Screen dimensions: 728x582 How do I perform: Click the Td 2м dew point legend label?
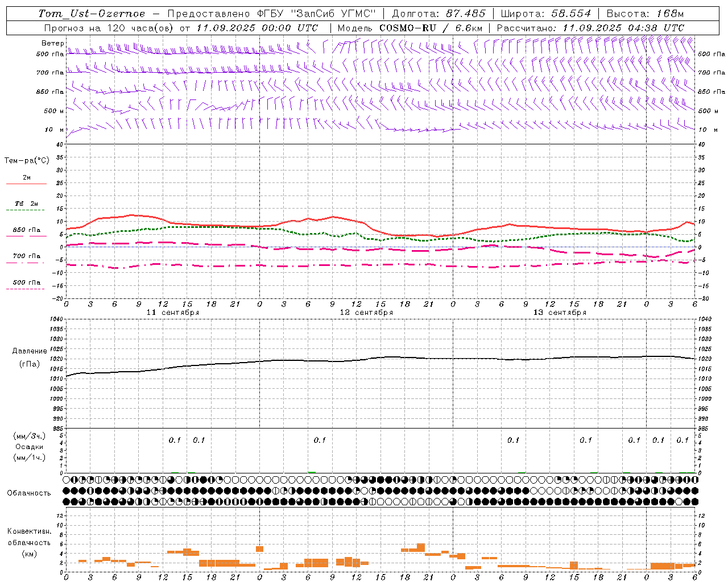tap(27, 203)
